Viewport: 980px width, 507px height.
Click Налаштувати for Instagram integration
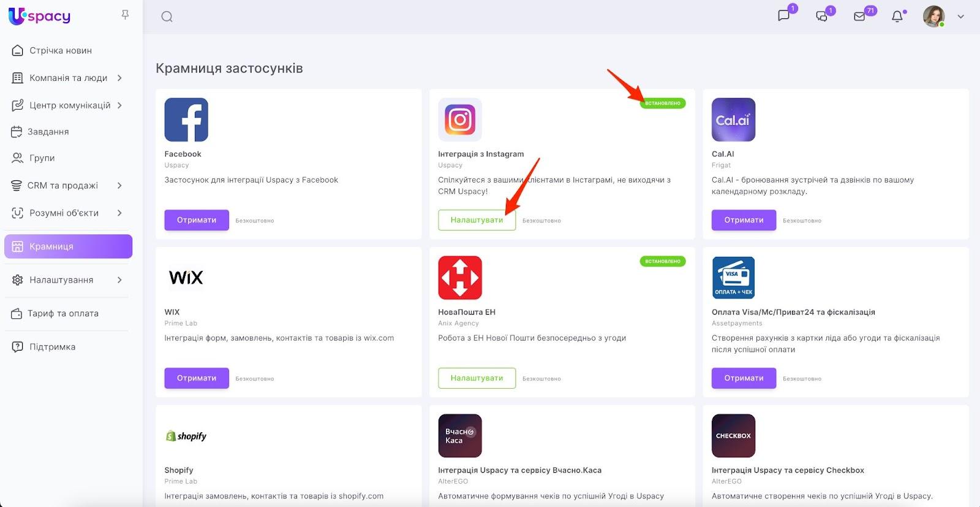477,220
